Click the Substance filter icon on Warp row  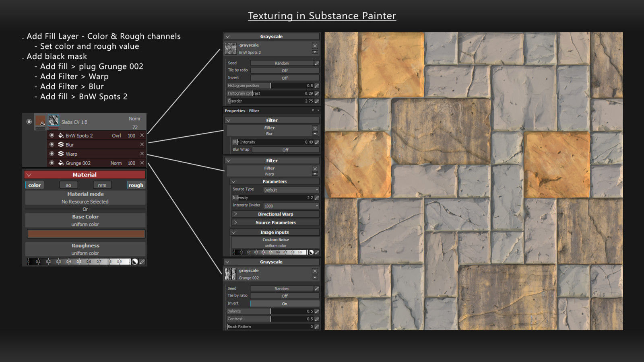pyautogui.click(x=61, y=154)
